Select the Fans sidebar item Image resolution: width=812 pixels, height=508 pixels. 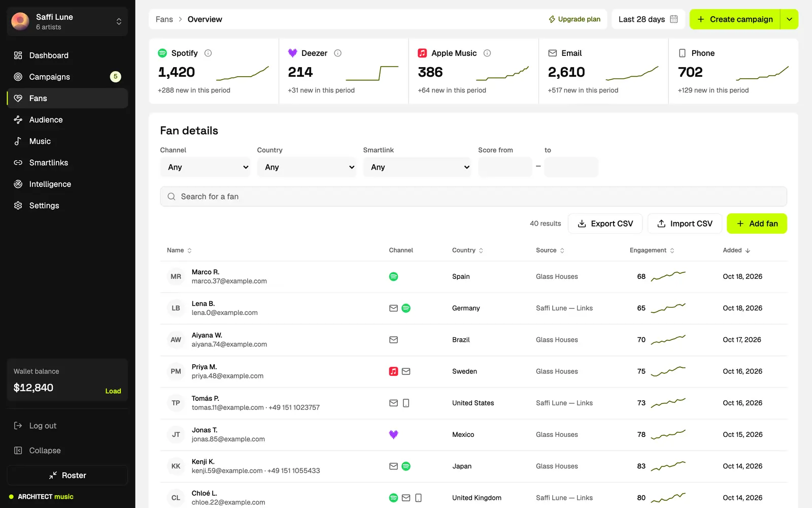coord(67,99)
